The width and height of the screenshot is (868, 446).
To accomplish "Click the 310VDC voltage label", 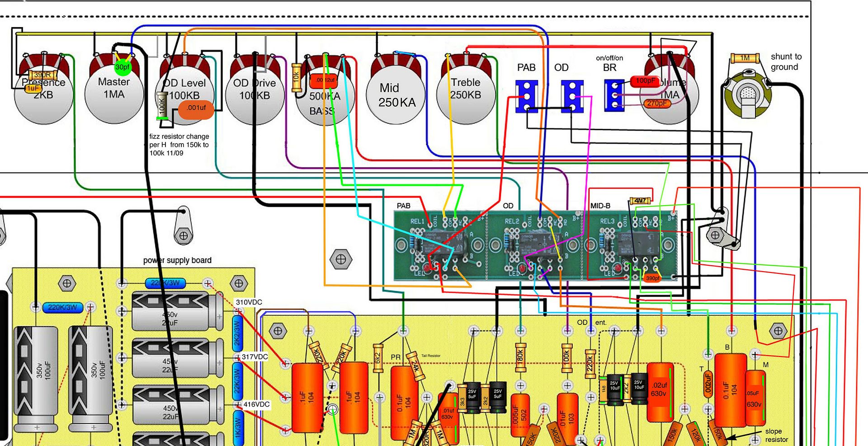I will coord(249,302).
